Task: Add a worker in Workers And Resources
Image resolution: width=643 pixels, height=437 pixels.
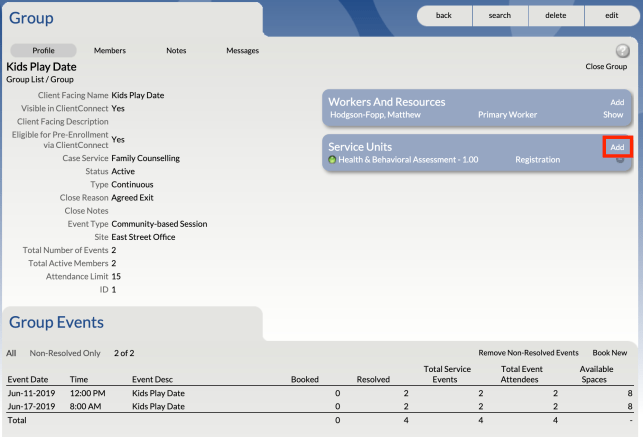Action: tap(617, 102)
